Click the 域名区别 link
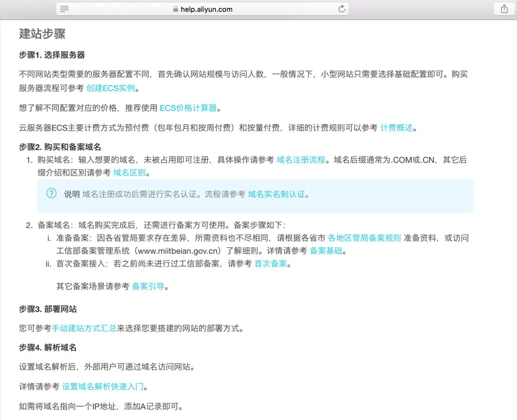The height and width of the screenshot is (420, 517). tap(130, 173)
